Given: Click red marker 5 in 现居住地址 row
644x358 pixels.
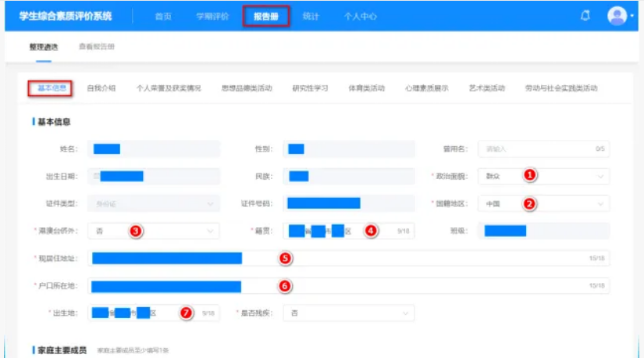Looking at the screenshot, I should pyautogui.click(x=285, y=258).
